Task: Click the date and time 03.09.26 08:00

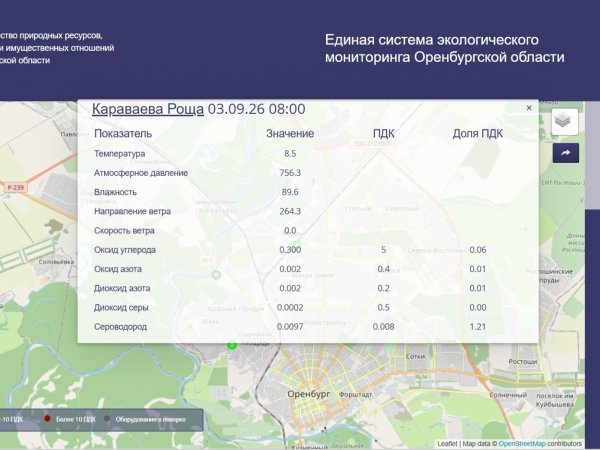Action: coord(256,109)
